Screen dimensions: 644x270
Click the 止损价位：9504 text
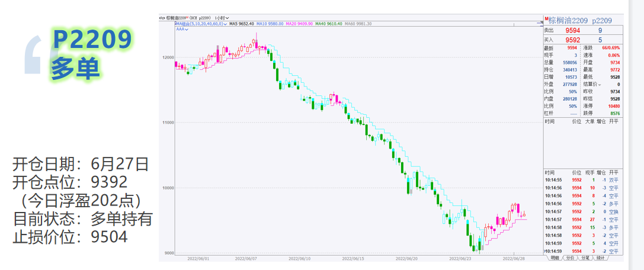[71, 237]
